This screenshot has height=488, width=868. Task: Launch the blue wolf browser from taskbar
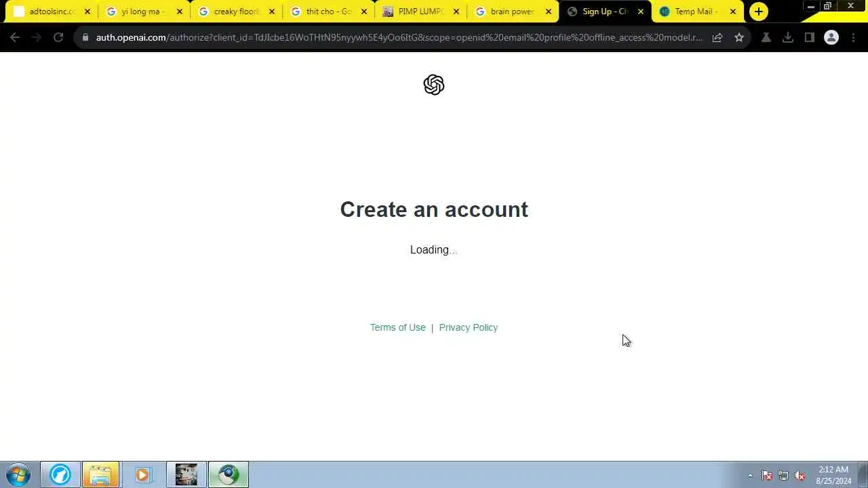point(60,474)
